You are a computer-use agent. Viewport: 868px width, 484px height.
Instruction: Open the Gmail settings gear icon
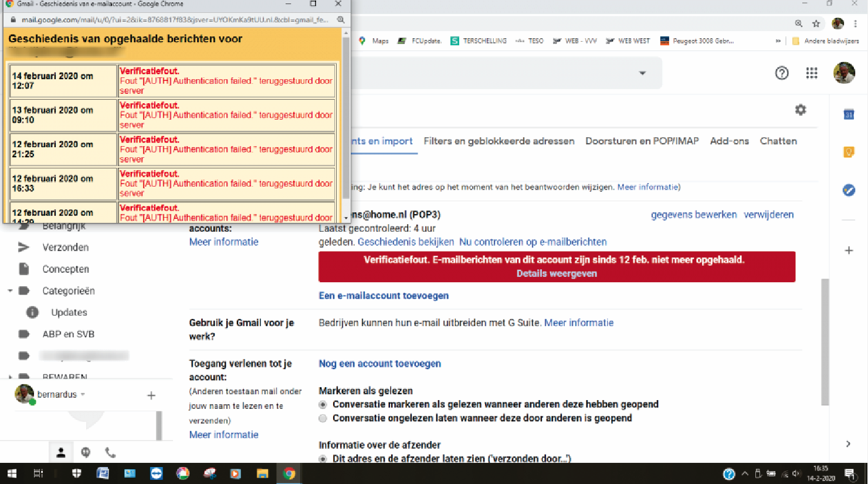tap(801, 110)
